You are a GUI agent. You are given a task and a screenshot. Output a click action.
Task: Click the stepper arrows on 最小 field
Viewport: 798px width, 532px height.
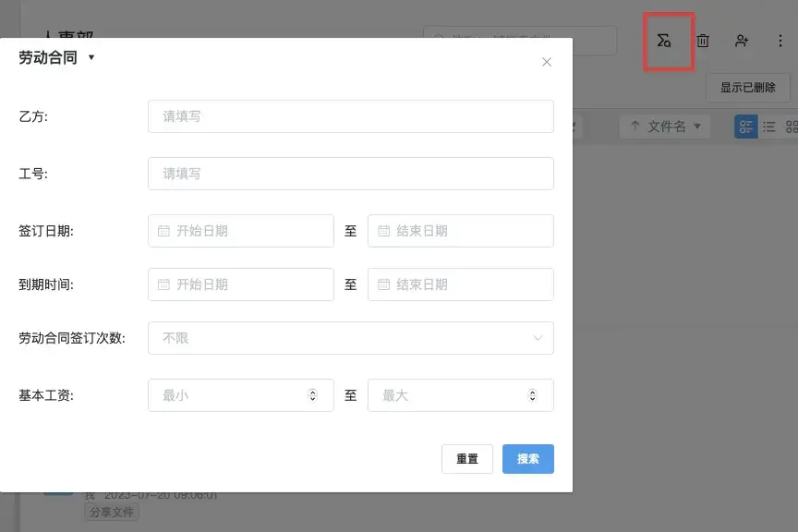tap(312, 395)
